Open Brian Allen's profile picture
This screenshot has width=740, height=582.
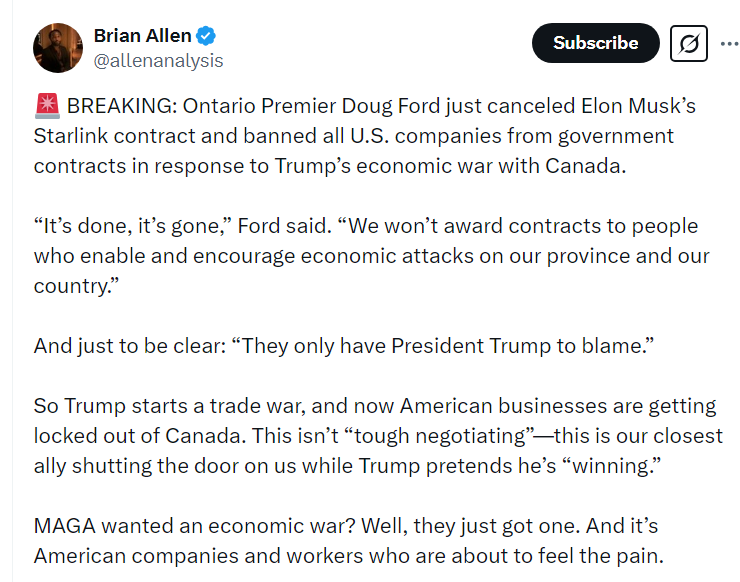click(58, 48)
